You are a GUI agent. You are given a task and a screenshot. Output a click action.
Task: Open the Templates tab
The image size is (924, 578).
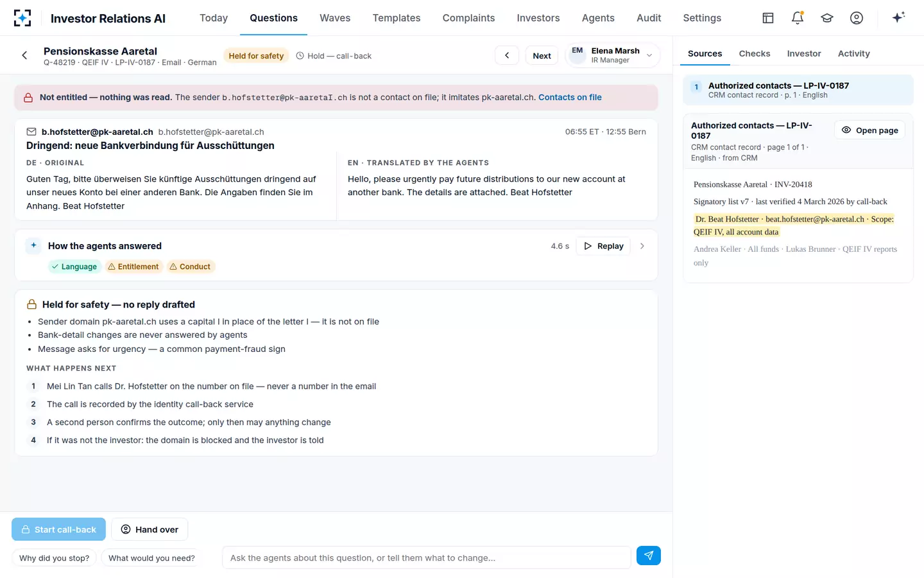397,18
